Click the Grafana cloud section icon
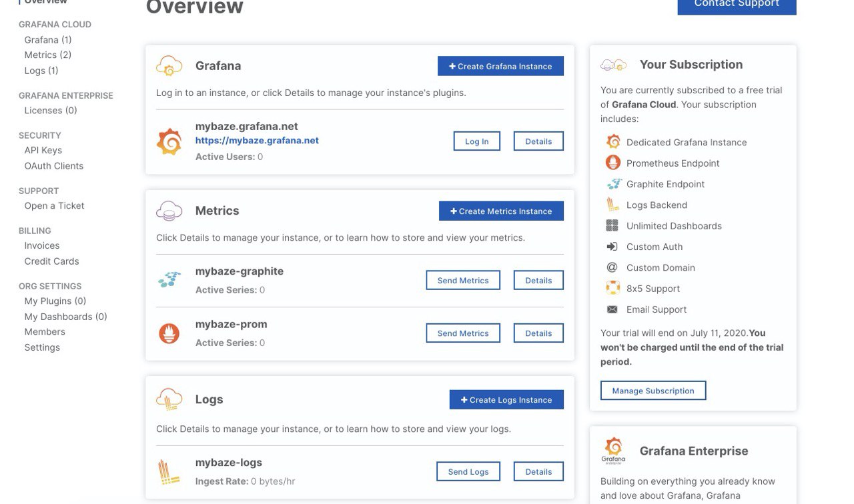The height and width of the screenshot is (504, 854). pyautogui.click(x=169, y=65)
